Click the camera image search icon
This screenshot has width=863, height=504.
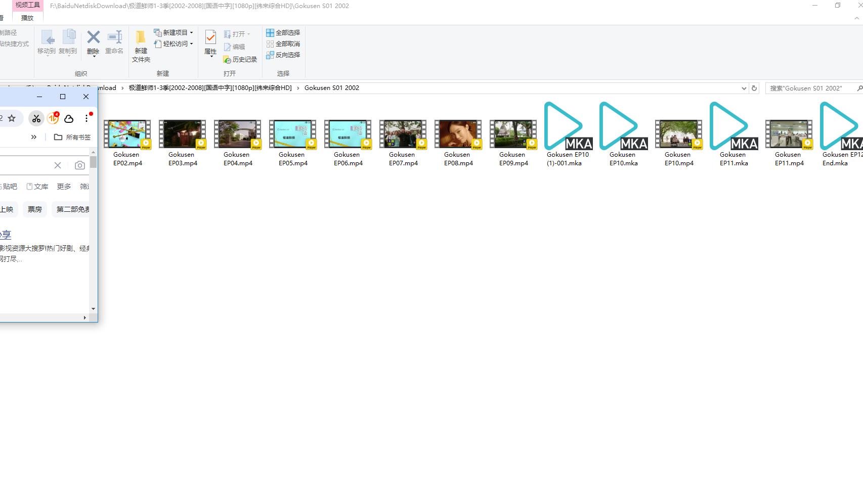(x=79, y=165)
